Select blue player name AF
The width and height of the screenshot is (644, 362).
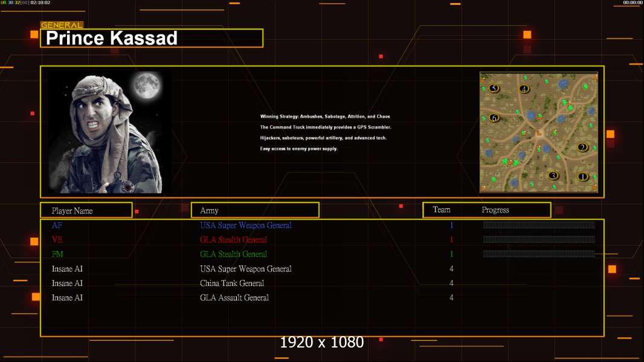pyautogui.click(x=57, y=224)
